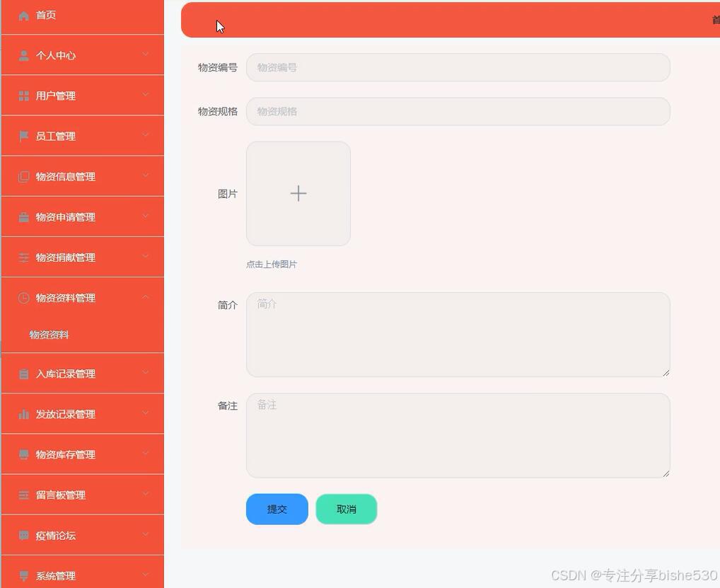
Task: Open the 物资库存管理 menu label
Action: pyautogui.click(x=66, y=455)
